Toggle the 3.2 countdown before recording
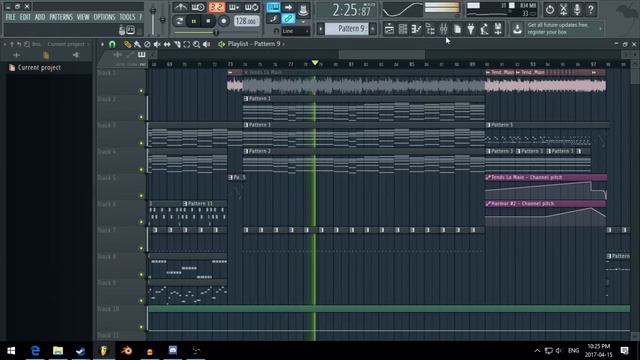 pyautogui.click(x=216, y=7)
